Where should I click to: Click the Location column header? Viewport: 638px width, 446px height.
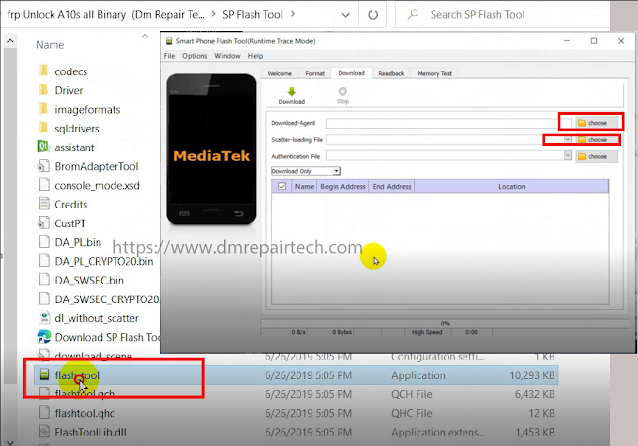point(511,186)
